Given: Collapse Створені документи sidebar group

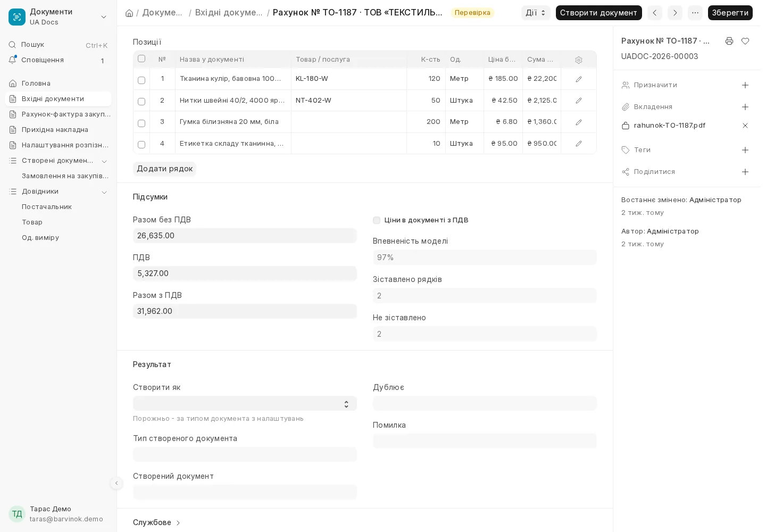Looking at the screenshot, I should (104, 161).
